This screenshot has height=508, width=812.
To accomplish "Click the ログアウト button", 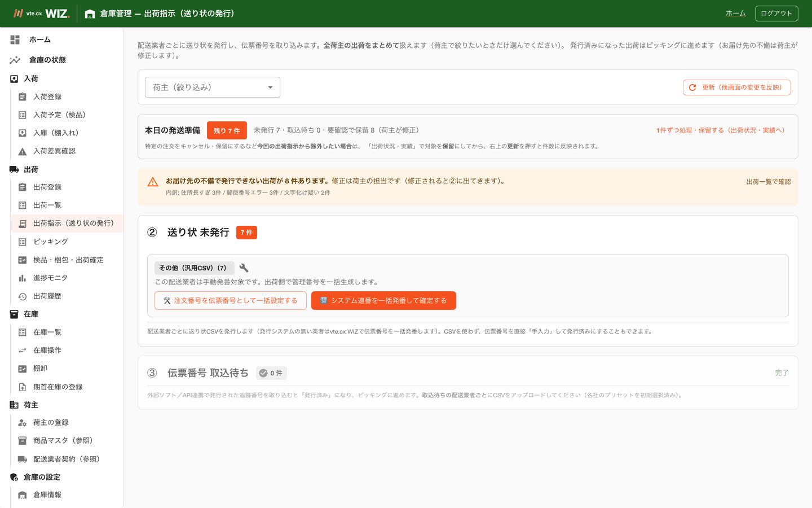I will (x=776, y=14).
